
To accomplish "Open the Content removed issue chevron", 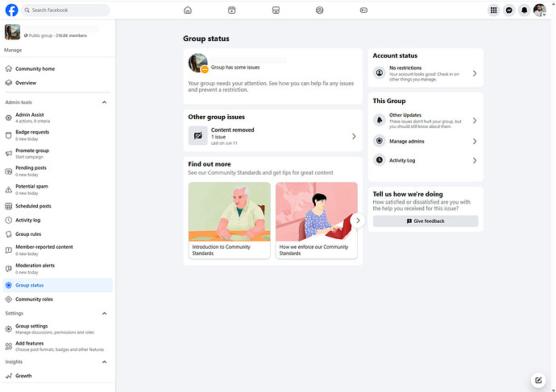I will (354, 136).
